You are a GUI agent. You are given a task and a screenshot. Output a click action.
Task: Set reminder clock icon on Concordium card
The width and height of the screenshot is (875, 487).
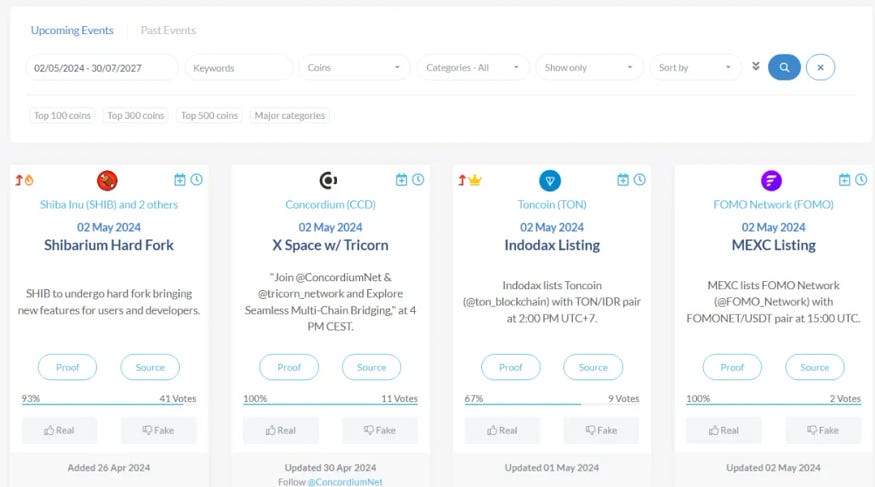coord(418,180)
